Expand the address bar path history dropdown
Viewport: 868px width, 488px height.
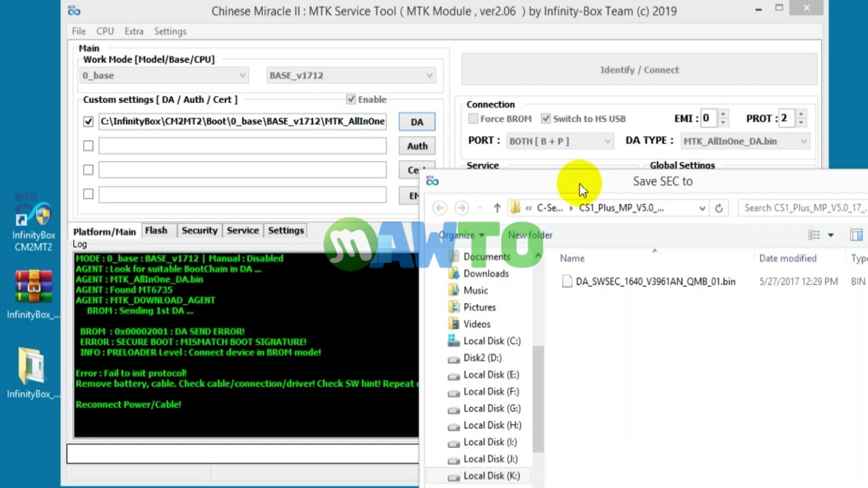pyautogui.click(x=702, y=208)
